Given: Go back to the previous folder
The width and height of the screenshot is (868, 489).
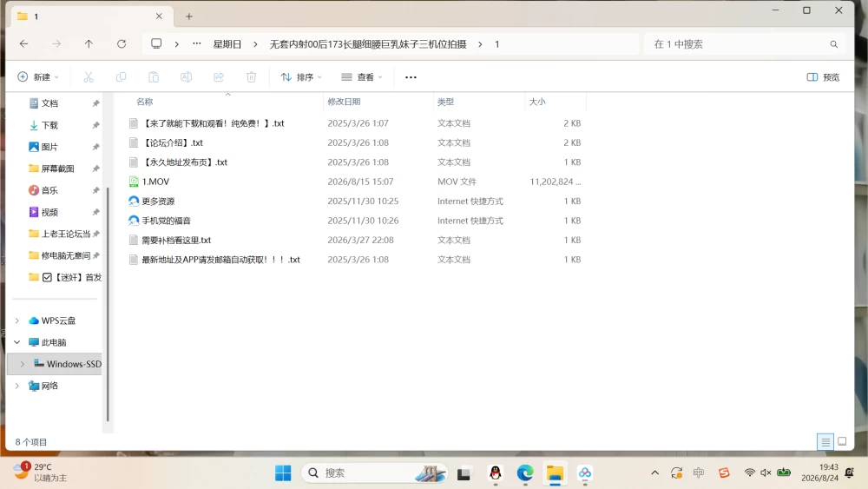Looking at the screenshot, I should coord(23,43).
